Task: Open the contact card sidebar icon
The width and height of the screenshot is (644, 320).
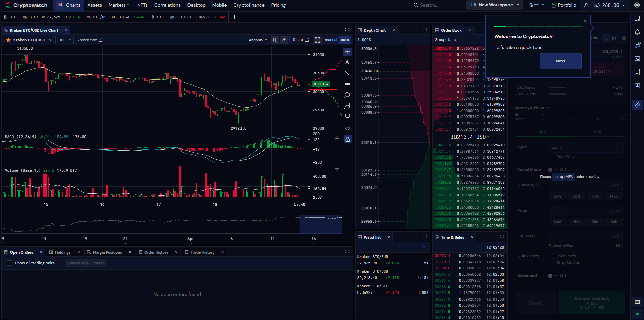Action: 637,86
